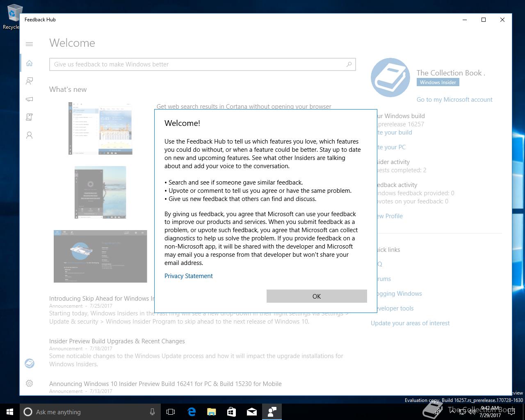Open the Recycle Bin desktop icon

pyautogui.click(x=11, y=17)
